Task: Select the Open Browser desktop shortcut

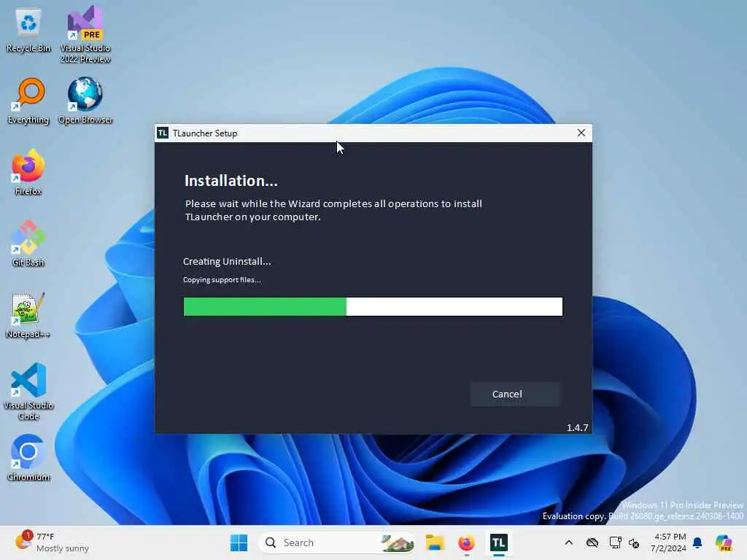Action: 85,101
